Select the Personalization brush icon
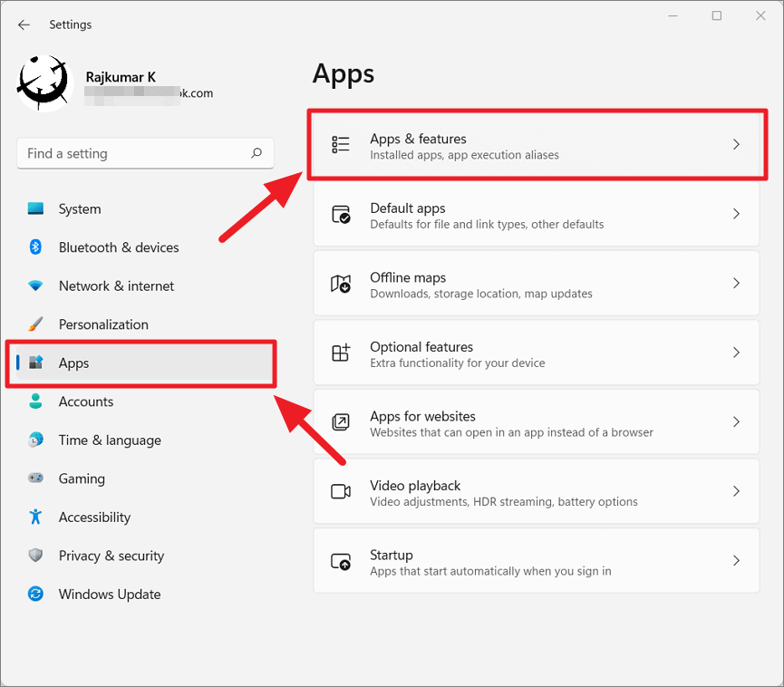784x687 pixels. click(x=35, y=324)
